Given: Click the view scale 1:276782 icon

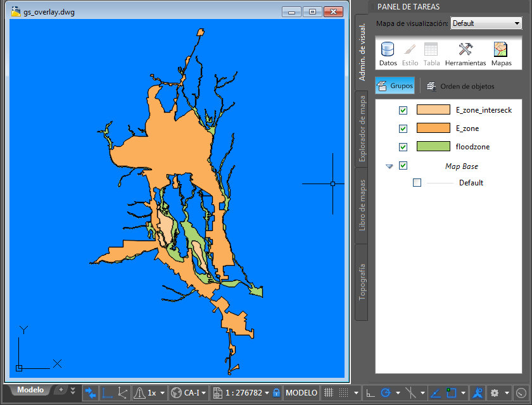Looking at the screenshot, I should point(217,393).
